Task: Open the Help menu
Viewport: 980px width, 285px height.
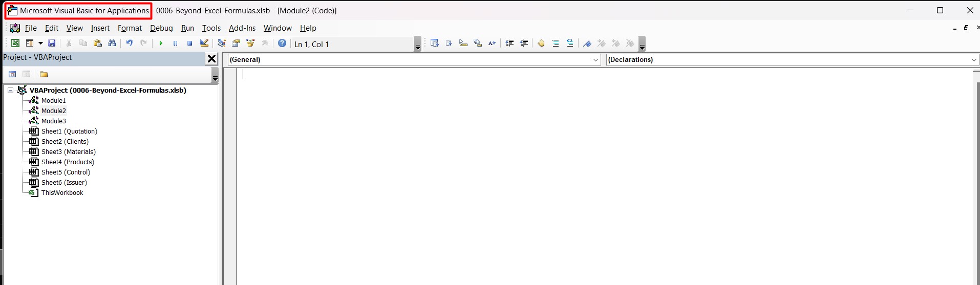Action: [x=308, y=28]
